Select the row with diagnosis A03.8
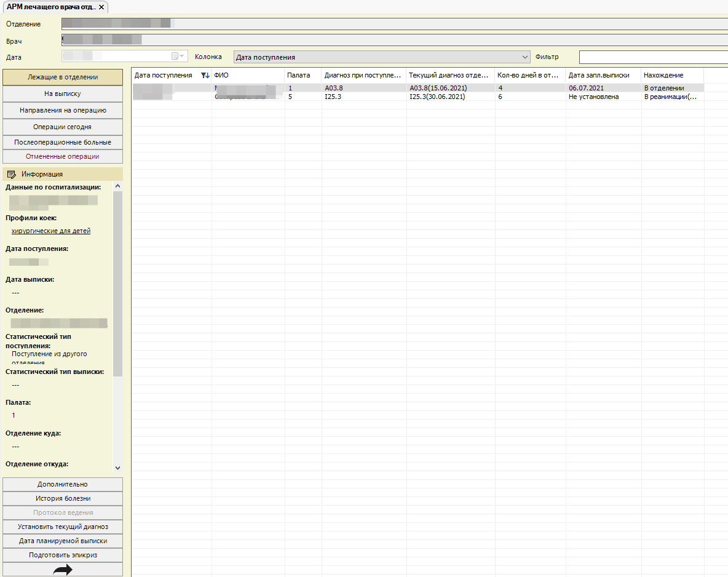Screen dimensions: 728x577 click(x=418, y=88)
